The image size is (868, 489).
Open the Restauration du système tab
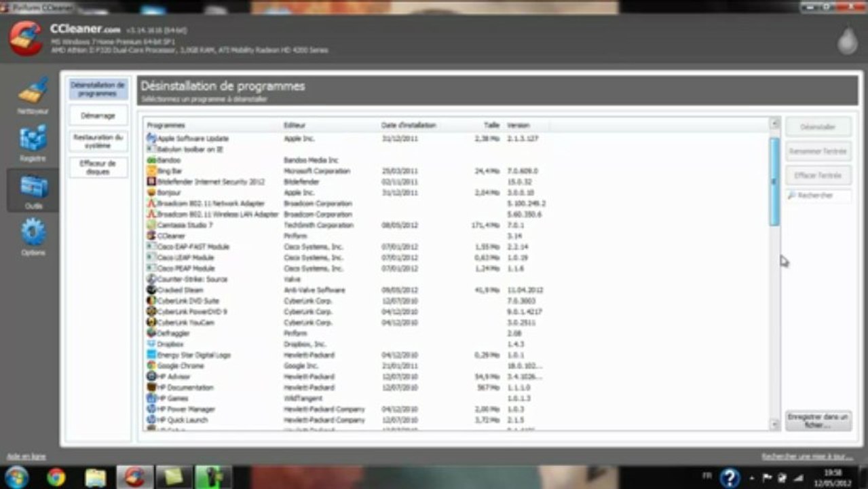pyautogui.click(x=98, y=141)
